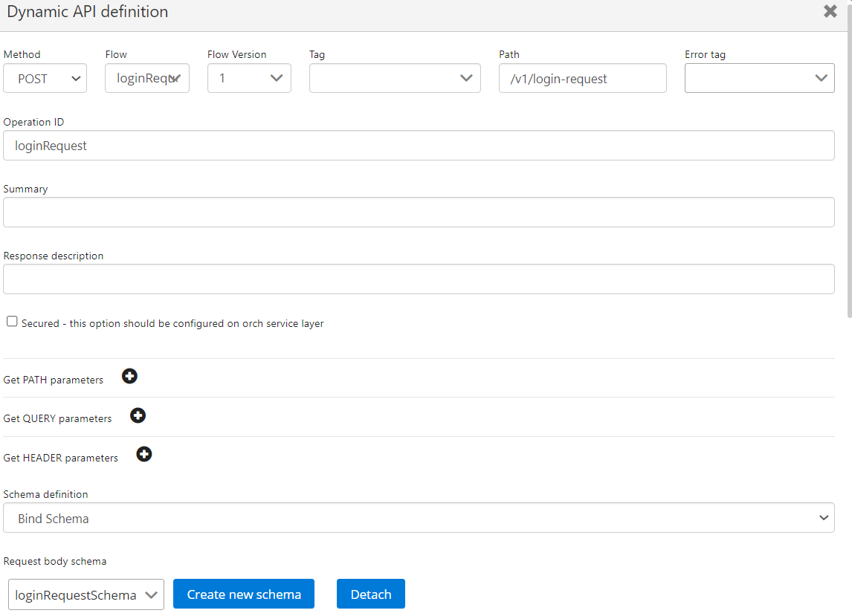Screen dimensions: 852x616
Task: Expand the Tag dropdown
Action: point(395,79)
